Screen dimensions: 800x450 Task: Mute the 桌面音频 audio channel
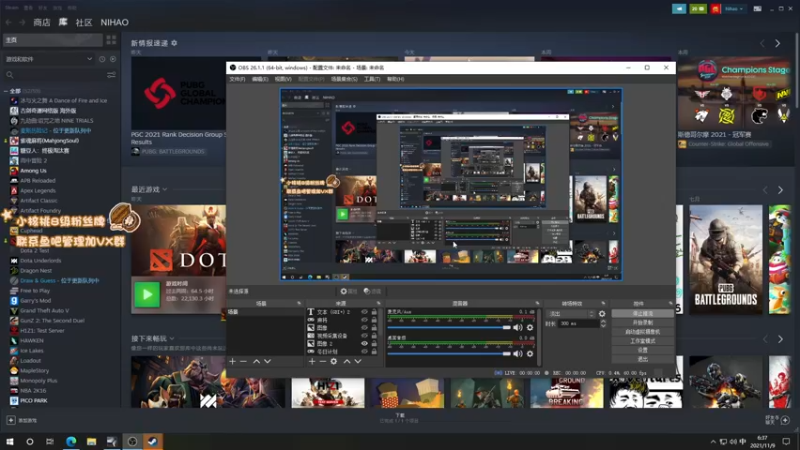(518, 354)
